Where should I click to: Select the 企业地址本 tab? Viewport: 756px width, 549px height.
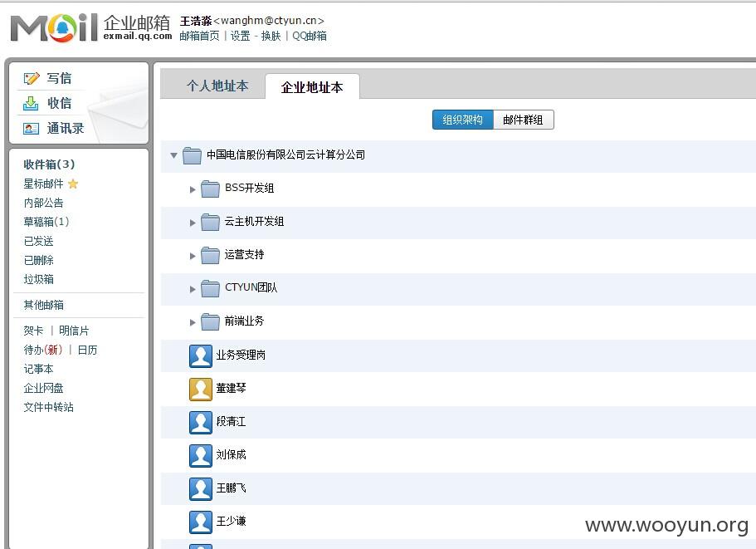312,87
